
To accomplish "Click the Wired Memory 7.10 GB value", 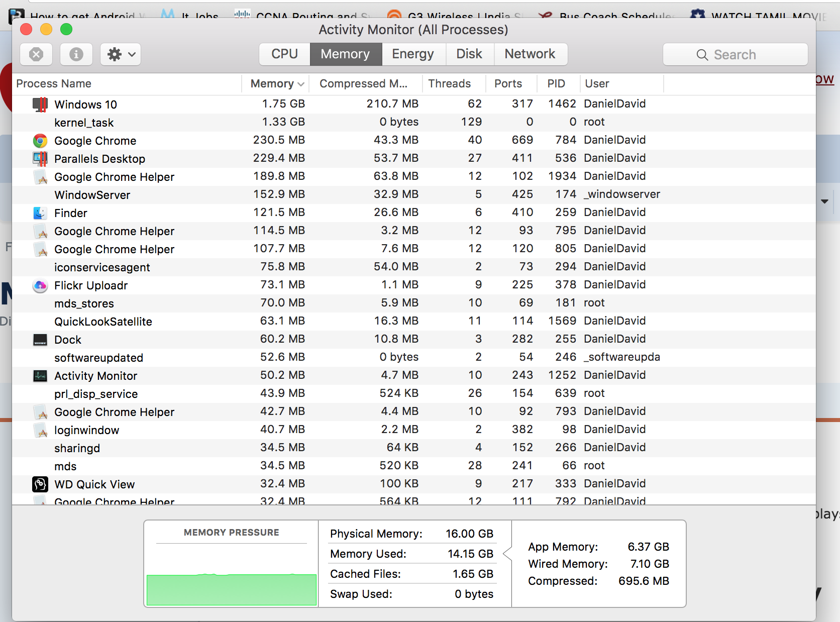I will (x=650, y=564).
